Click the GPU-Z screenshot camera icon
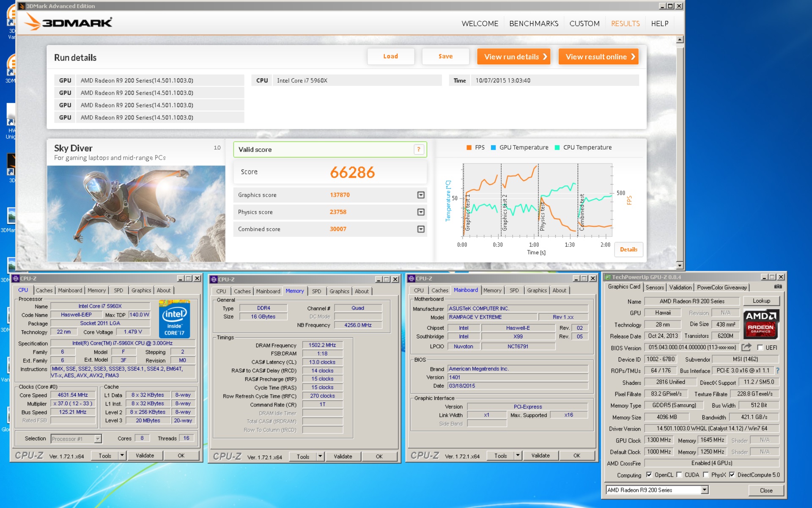The image size is (812, 508). pos(777,287)
